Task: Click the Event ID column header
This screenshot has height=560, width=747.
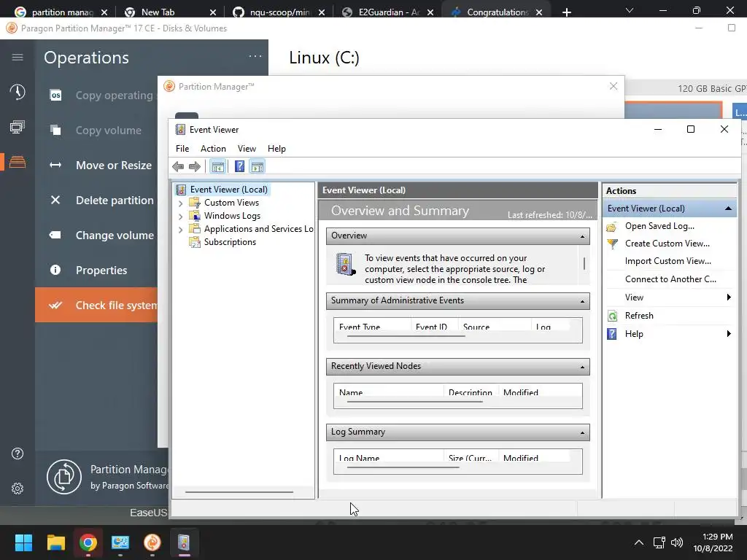Action: click(434, 327)
